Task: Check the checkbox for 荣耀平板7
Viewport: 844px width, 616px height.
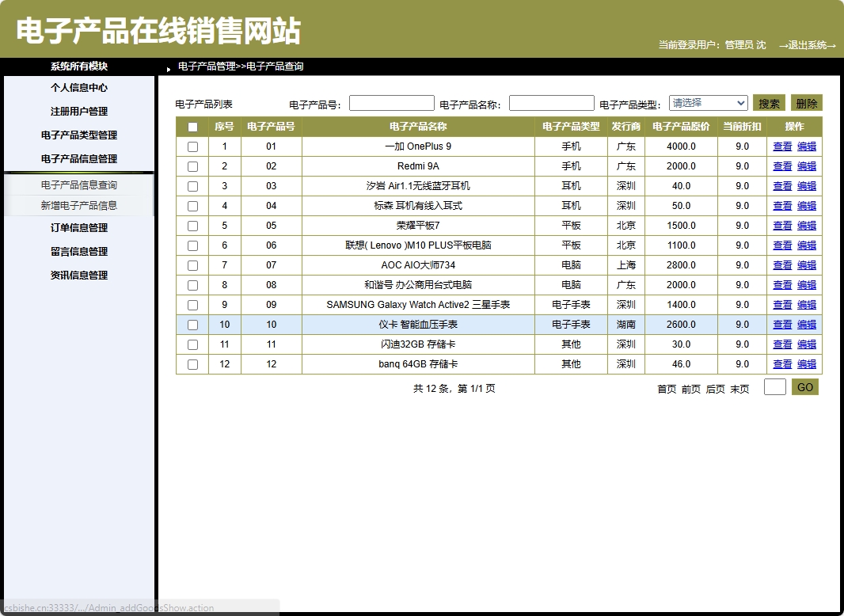Action: coord(192,225)
